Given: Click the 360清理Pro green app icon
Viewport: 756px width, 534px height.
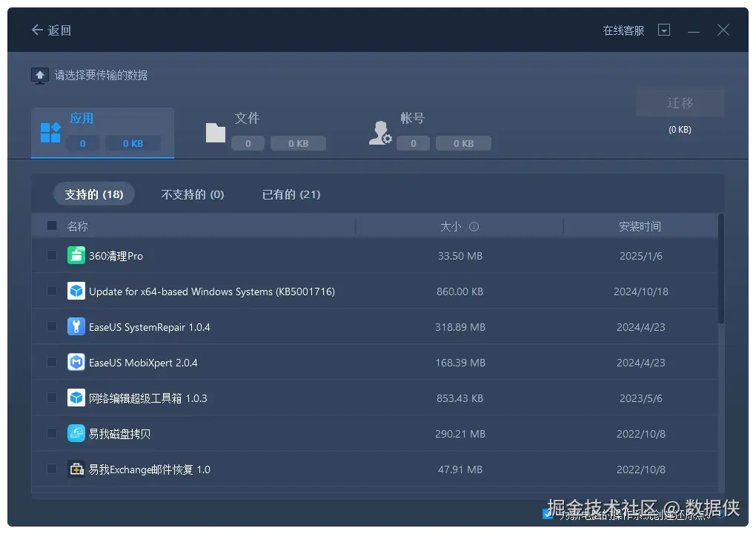Looking at the screenshot, I should click(76, 255).
